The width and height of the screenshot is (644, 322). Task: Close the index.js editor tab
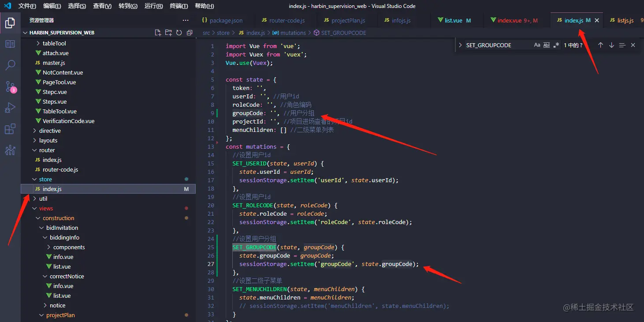click(597, 20)
